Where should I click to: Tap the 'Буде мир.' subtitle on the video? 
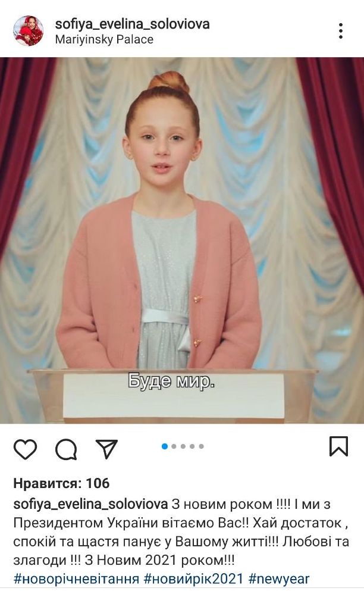(171, 382)
